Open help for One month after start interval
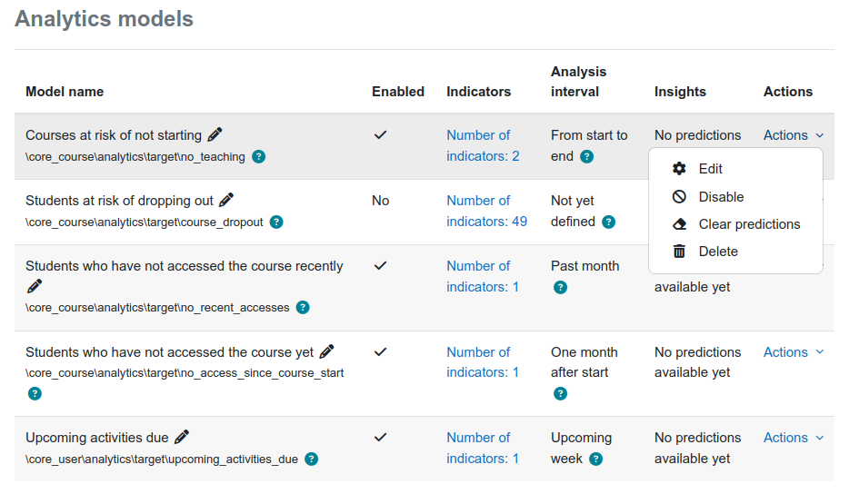The height and width of the screenshot is (504, 859). [x=560, y=393]
